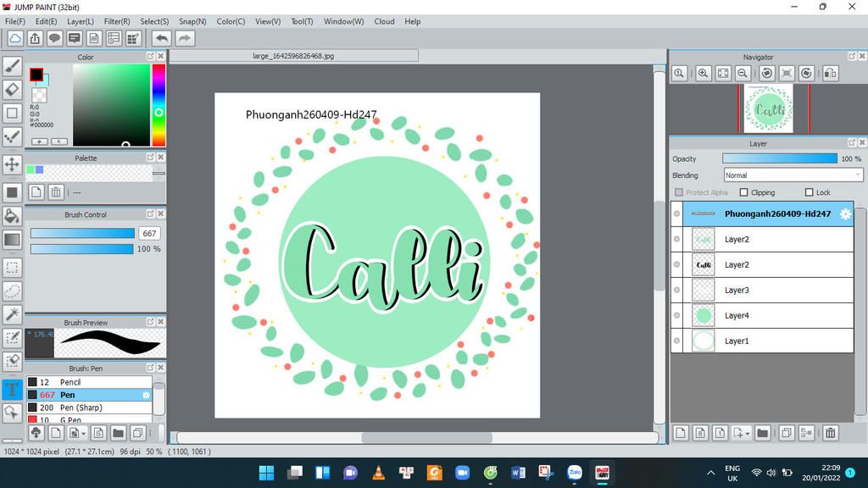Toggle visibility of Layer4
The height and width of the screenshot is (488, 868).
coord(676,315)
